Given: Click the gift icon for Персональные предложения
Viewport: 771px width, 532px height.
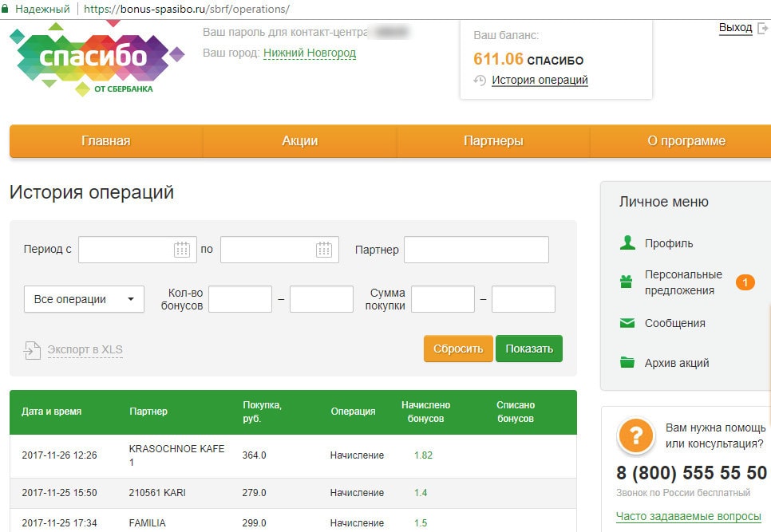Looking at the screenshot, I should click(626, 282).
